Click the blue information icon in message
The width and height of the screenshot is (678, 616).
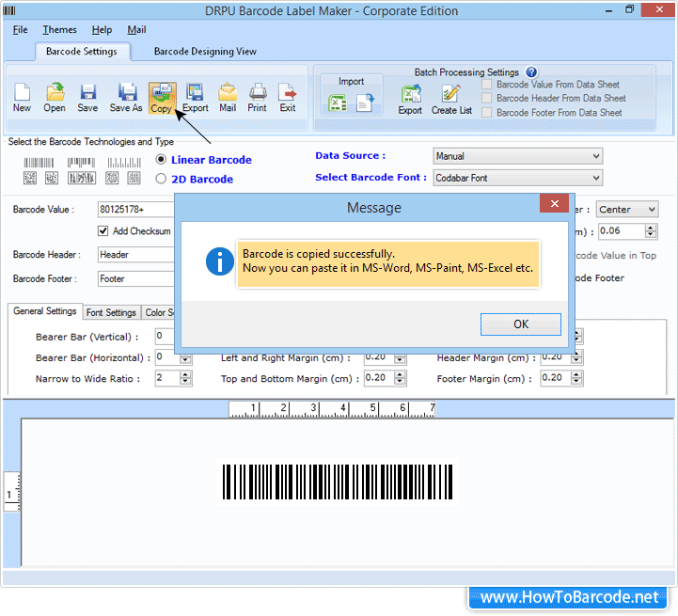tap(220, 261)
